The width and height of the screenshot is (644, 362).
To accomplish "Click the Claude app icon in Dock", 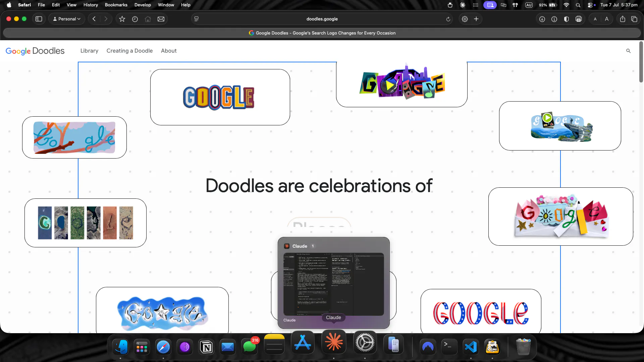I will coord(334,342).
